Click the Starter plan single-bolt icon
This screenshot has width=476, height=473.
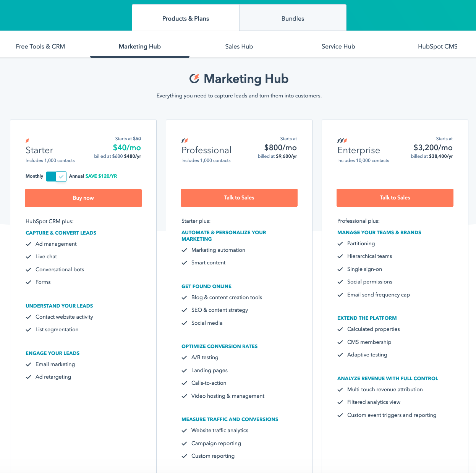pyautogui.click(x=28, y=141)
